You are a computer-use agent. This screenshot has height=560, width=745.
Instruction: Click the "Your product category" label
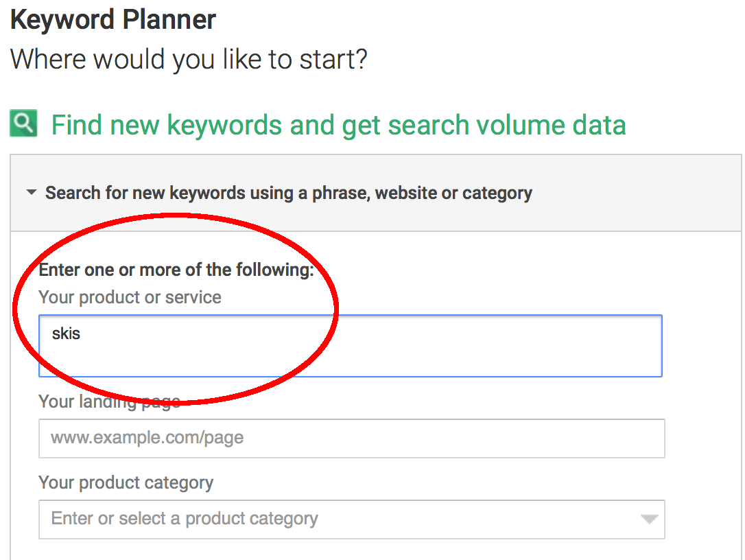coord(126,482)
